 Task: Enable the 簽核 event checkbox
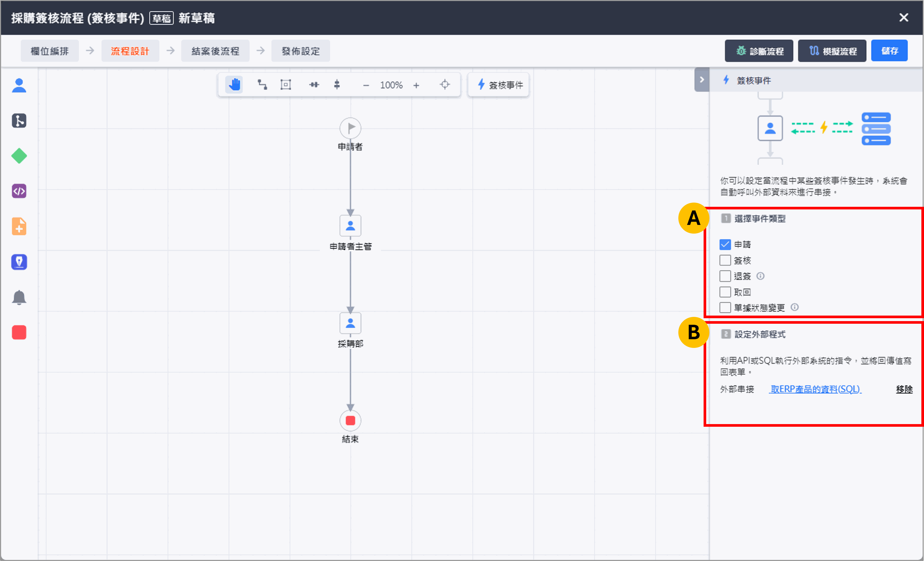pyautogui.click(x=725, y=260)
